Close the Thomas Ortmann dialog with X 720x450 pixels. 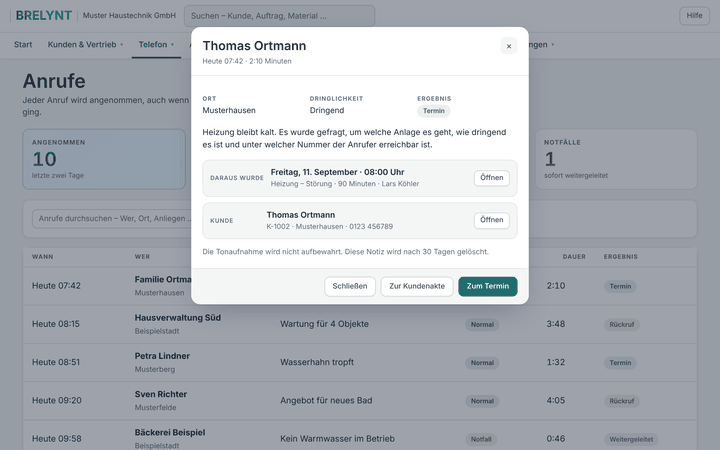508,46
